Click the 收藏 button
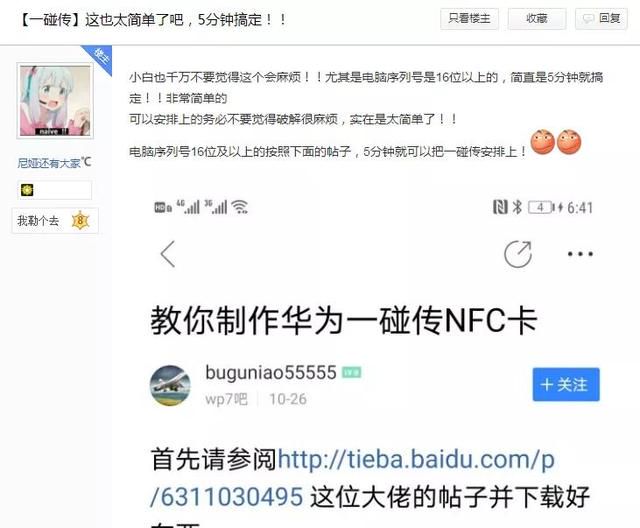The width and height of the screenshot is (640, 528). [x=537, y=19]
